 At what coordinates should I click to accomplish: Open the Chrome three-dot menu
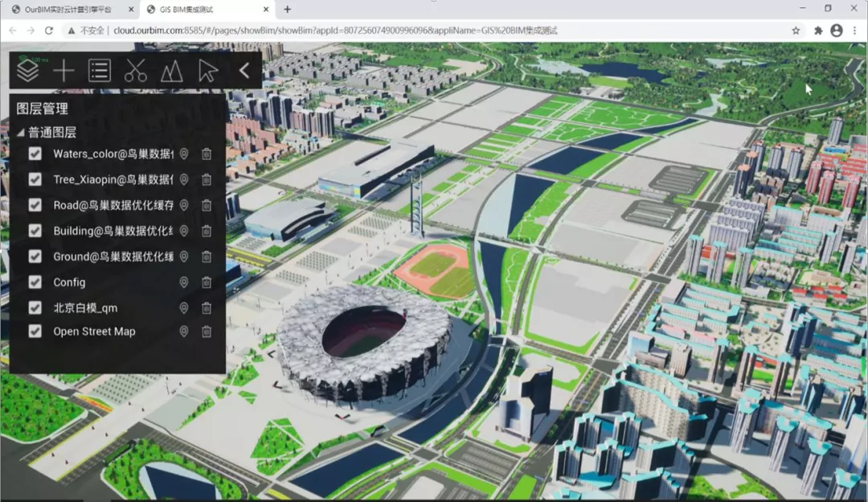click(854, 31)
